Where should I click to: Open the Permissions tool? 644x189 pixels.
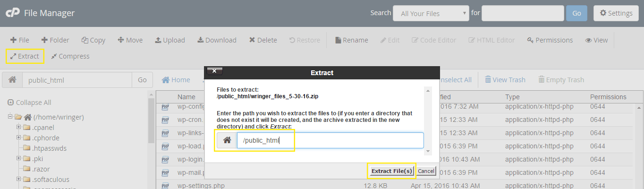pyautogui.click(x=550, y=40)
